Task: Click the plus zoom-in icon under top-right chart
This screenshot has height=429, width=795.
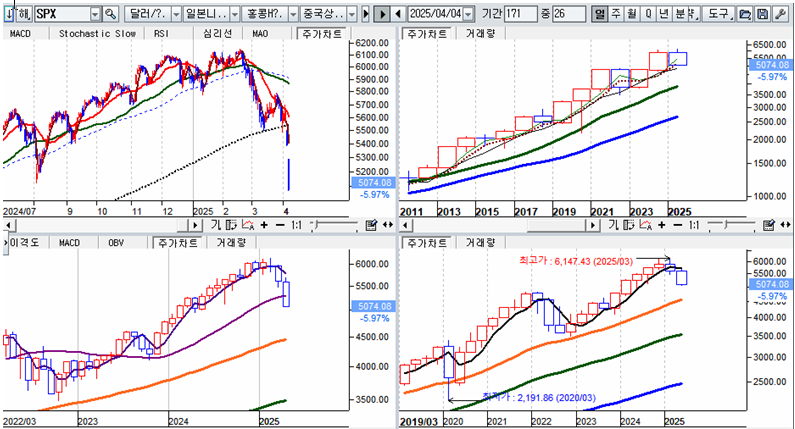Action: [662, 225]
